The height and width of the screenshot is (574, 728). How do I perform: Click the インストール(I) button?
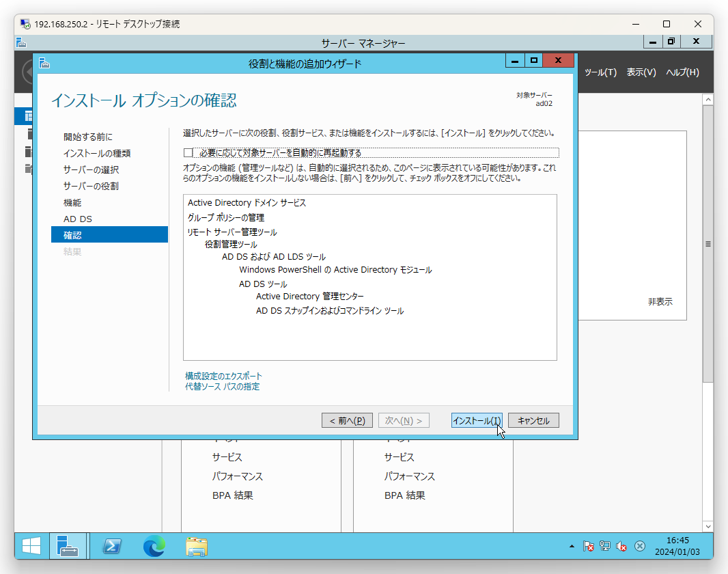477,420
